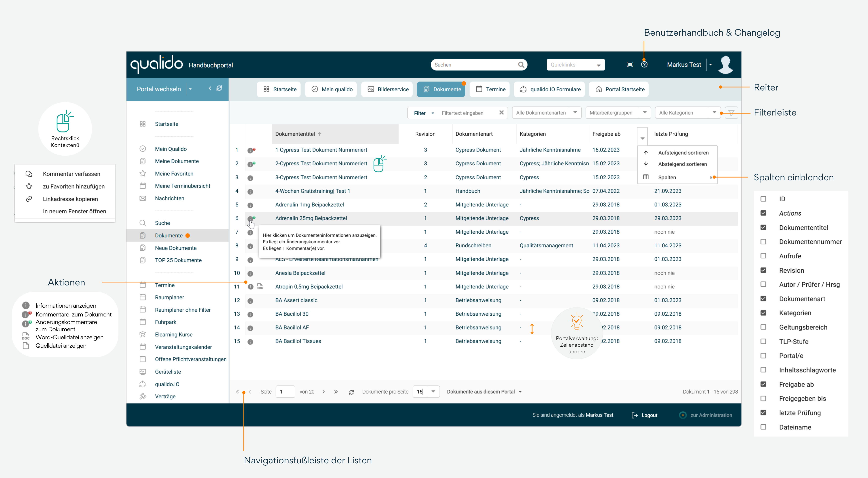Open the zur Administration link

pyautogui.click(x=706, y=415)
